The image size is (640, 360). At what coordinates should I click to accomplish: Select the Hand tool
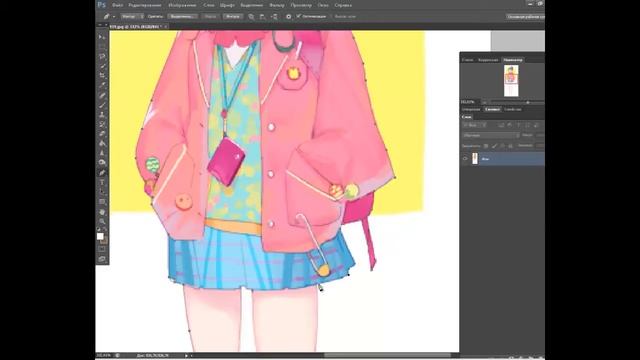coord(102,212)
